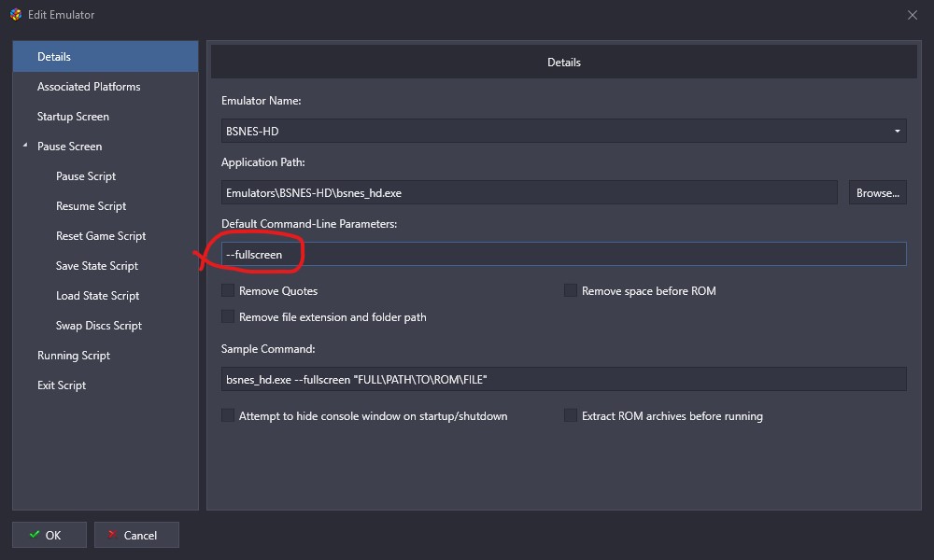Click the Default Command-Line Parameters: label
The width and height of the screenshot is (934, 560).
coord(308,224)
